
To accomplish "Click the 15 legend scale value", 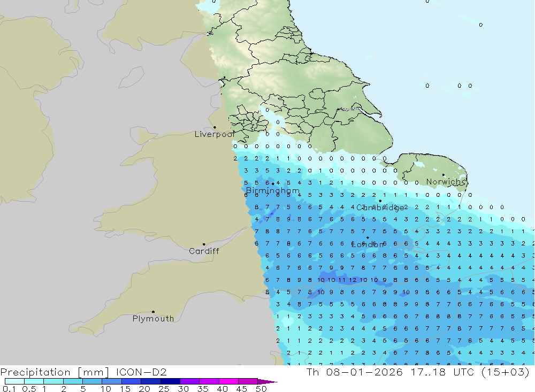I will (x=125, y=389).
